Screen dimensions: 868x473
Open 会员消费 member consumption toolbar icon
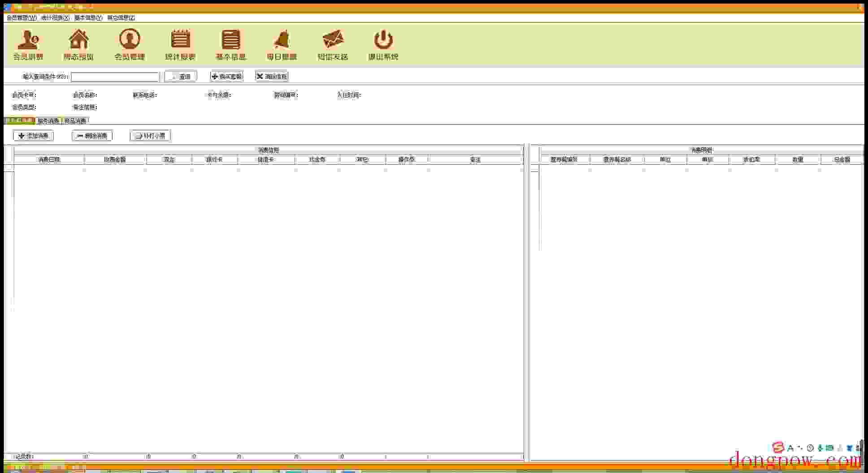28,45
